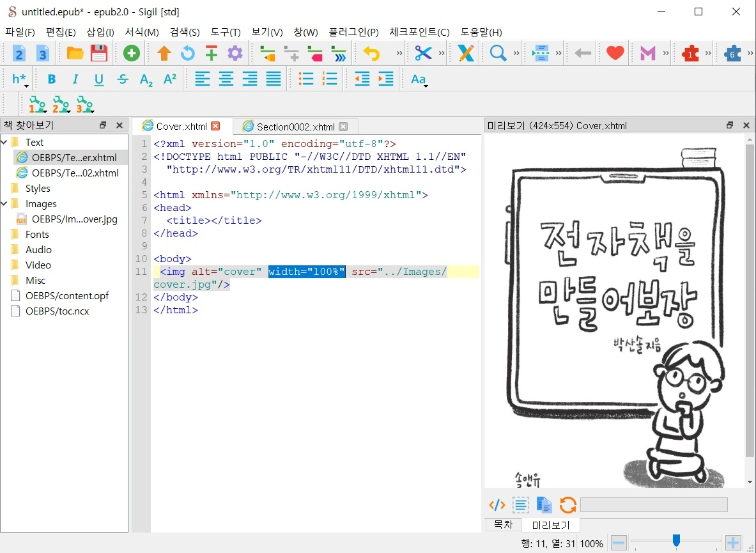
Task: Toggle strikethrough formatting
Action: click(x=123, y=79)
